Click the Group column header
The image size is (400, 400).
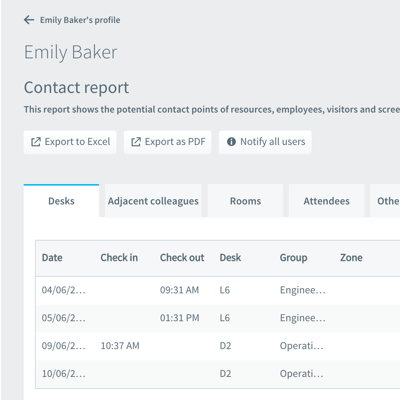(x=294, y=258)
